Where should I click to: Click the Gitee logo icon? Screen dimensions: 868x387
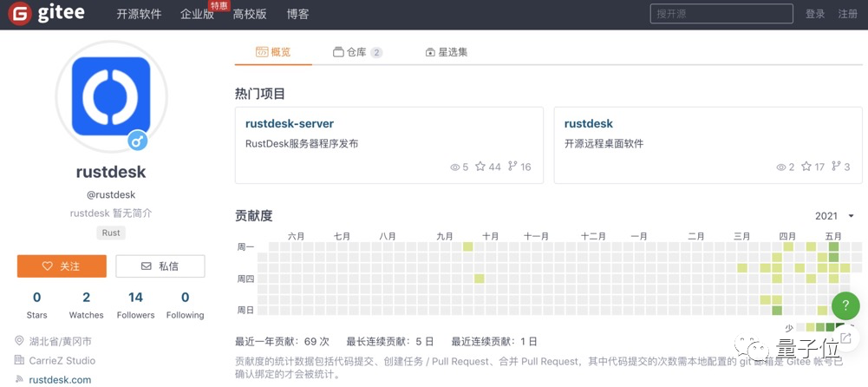point(20,14)
